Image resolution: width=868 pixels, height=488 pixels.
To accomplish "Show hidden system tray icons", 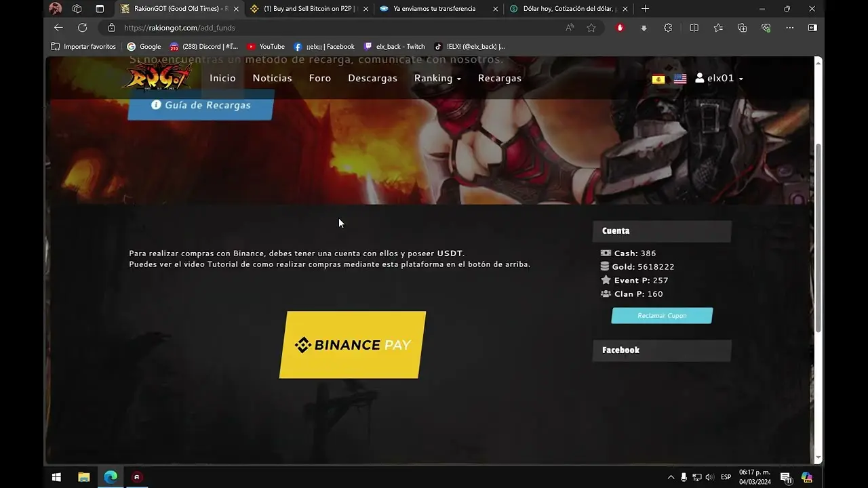I will (x=671, y=477).
